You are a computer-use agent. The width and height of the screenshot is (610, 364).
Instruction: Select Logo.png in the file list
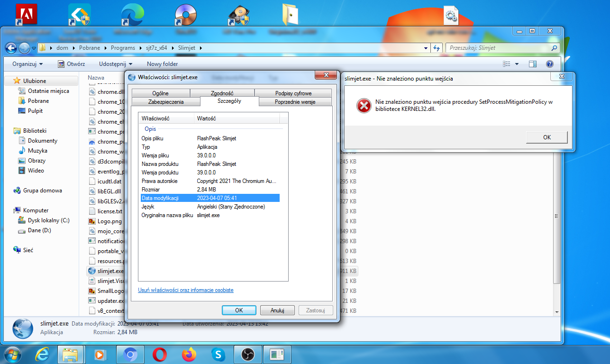click(x=106, y=221)
